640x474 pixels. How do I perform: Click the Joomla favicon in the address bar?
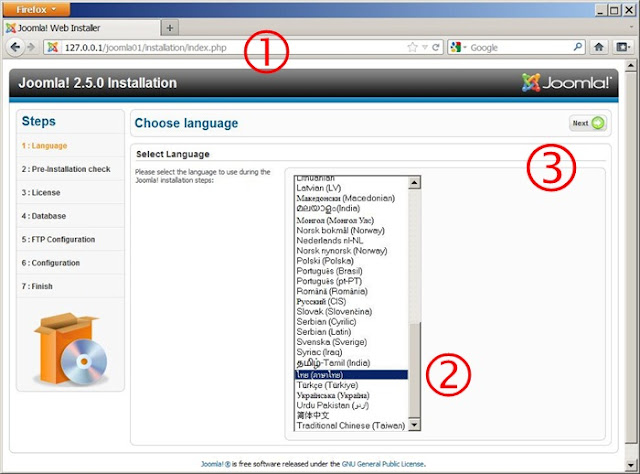(53, 47)
